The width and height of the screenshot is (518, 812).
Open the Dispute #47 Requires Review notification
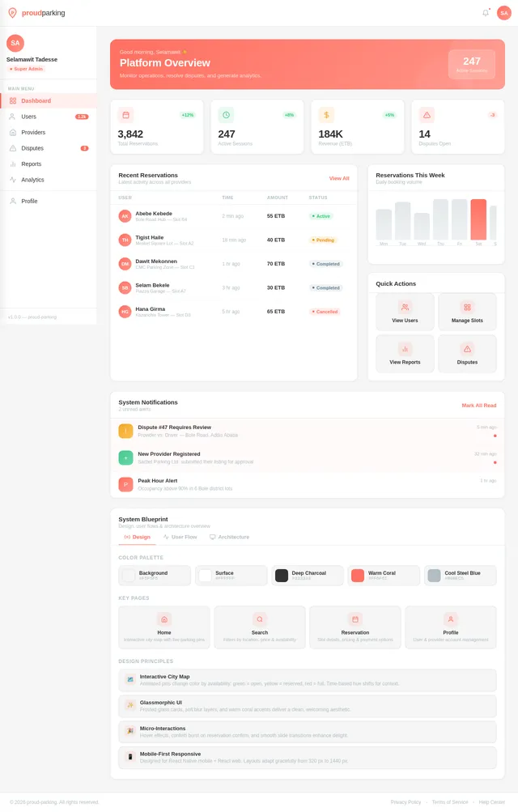click(x=308, y=431)
